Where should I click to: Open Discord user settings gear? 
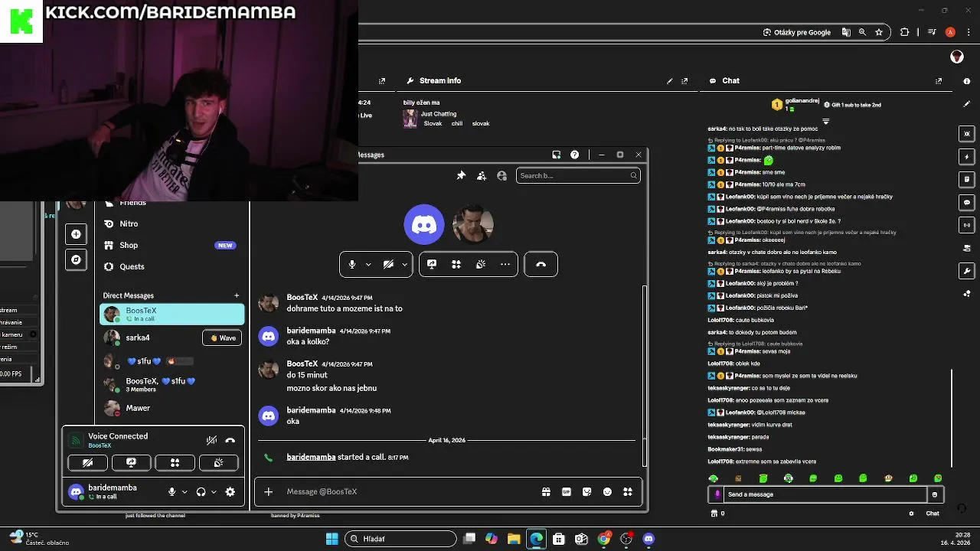pos(230,492)
